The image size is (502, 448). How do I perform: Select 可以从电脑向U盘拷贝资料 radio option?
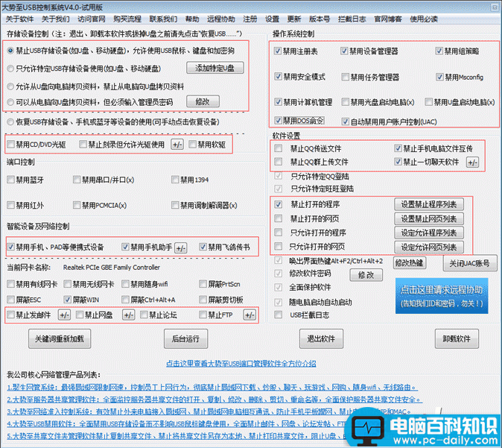click(10, 102)
